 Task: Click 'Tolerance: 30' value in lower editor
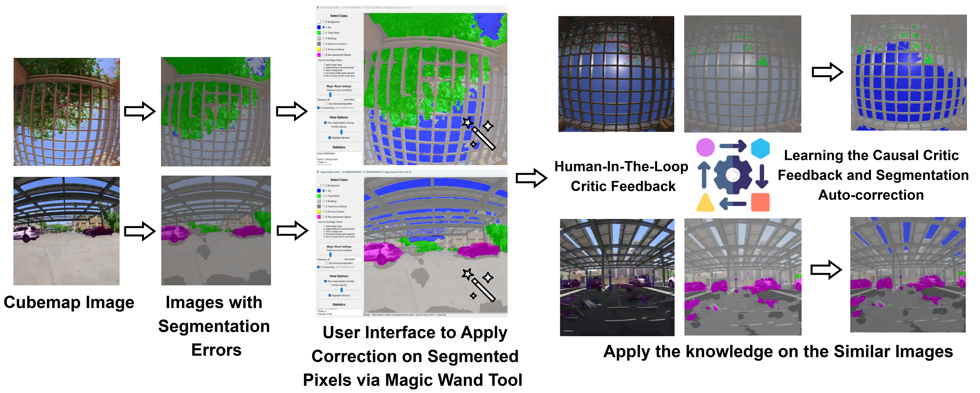[x=324, y=259]
